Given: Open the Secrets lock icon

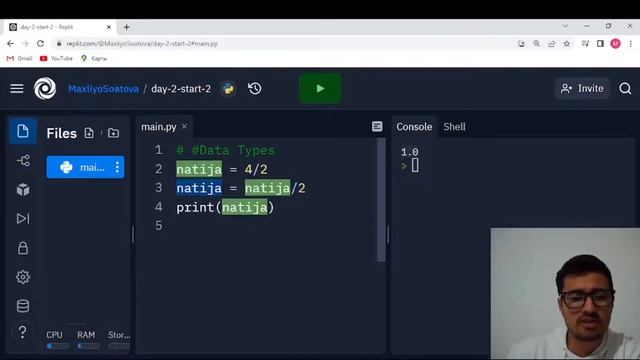Looking at the screenshot, I should tap(23, 248).
